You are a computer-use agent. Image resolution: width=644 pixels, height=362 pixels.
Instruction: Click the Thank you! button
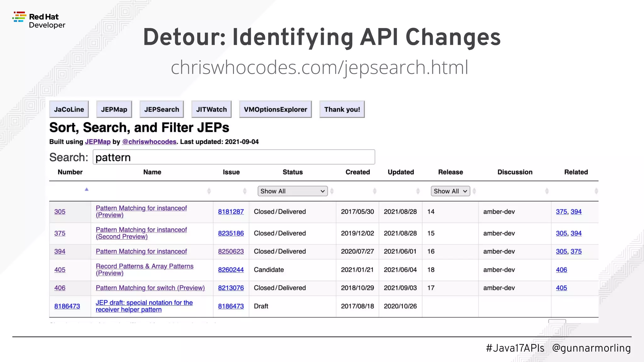point(342,109)
